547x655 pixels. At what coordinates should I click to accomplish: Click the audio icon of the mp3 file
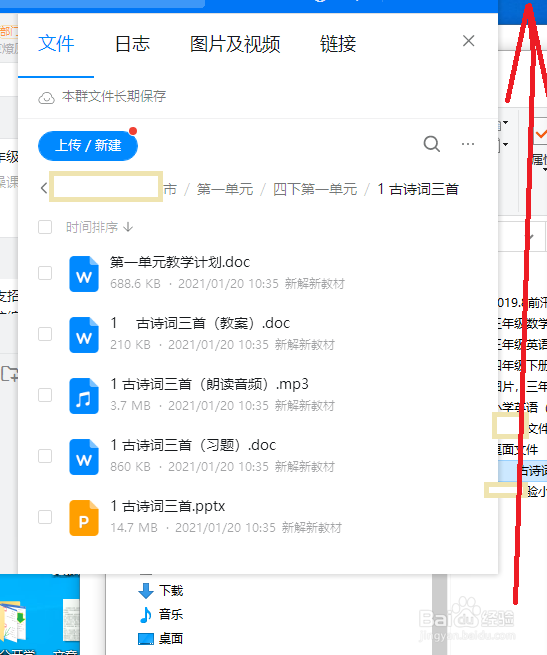pos(84,396)
